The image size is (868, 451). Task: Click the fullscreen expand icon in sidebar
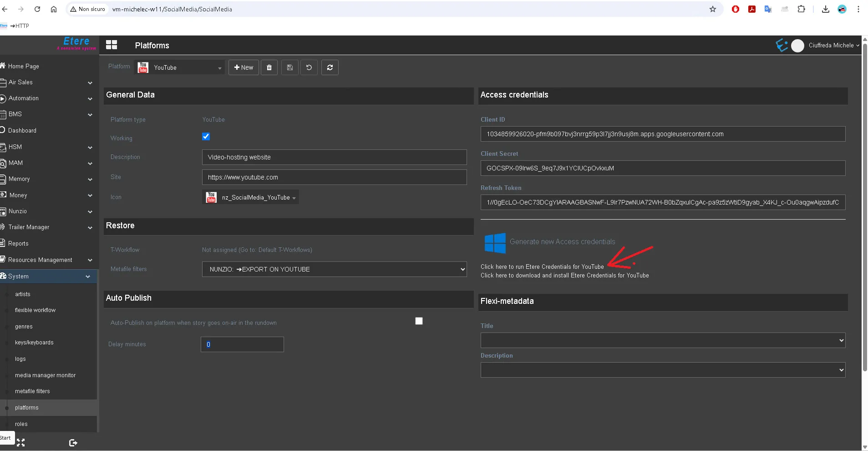[x=21, y=442]
